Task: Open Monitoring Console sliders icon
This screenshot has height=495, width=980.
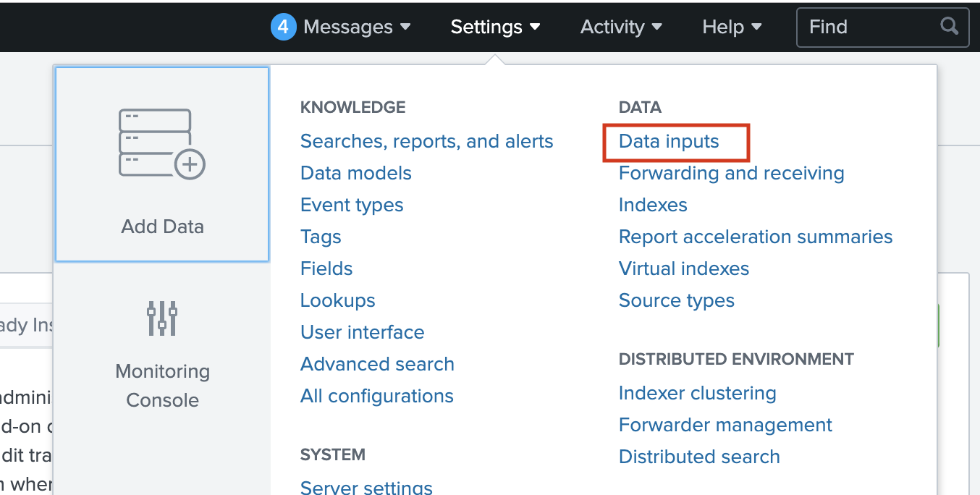Action: click(162, 318)
